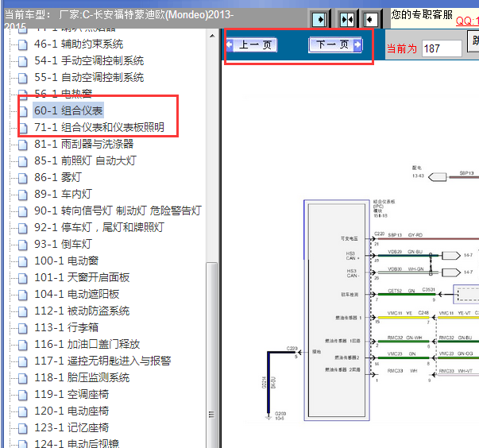Open tree item 85-1 前照灯 自动大灯
479x448 pixels.
click(x=85, y=160)
